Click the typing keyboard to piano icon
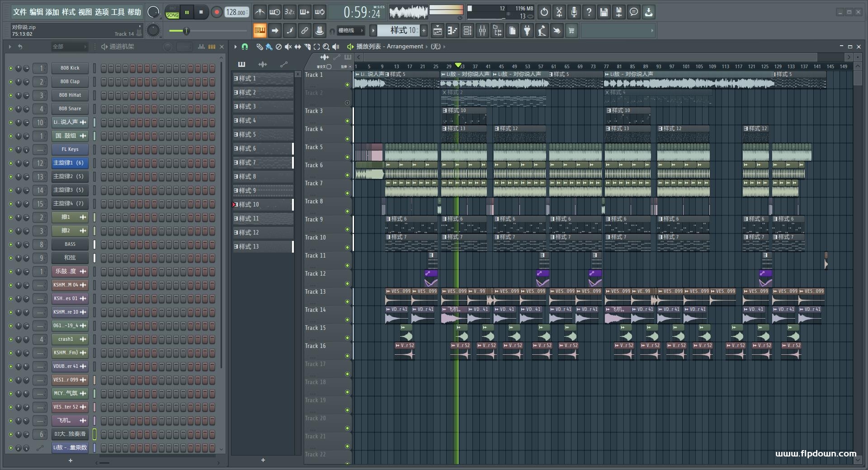Image resolution: width=868 pixels, height=470 pixels. [x=259, y=31]
